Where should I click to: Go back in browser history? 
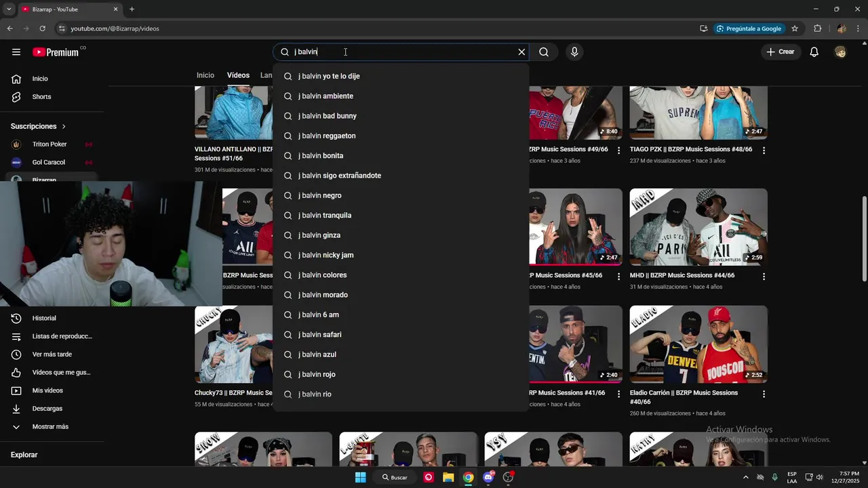[9, 28]
